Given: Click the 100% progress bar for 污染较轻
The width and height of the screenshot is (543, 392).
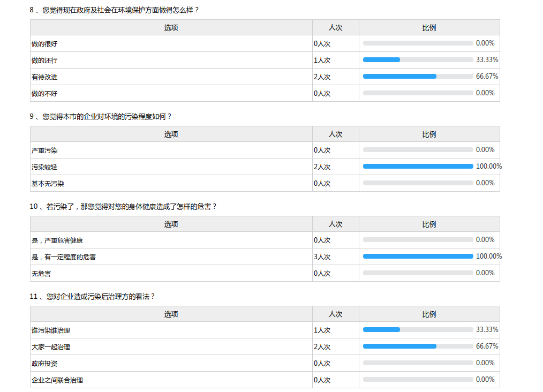Looking at the screenshot, I should tap(418, 167).
